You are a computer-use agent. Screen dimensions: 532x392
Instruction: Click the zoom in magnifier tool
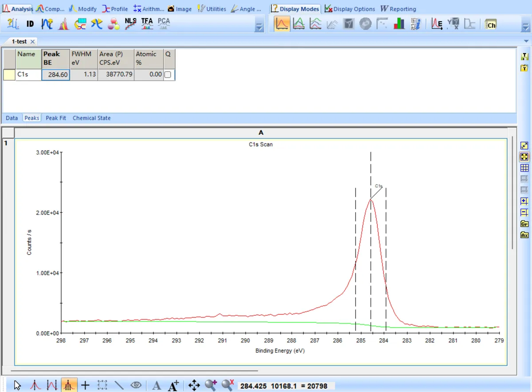(211, 385)
